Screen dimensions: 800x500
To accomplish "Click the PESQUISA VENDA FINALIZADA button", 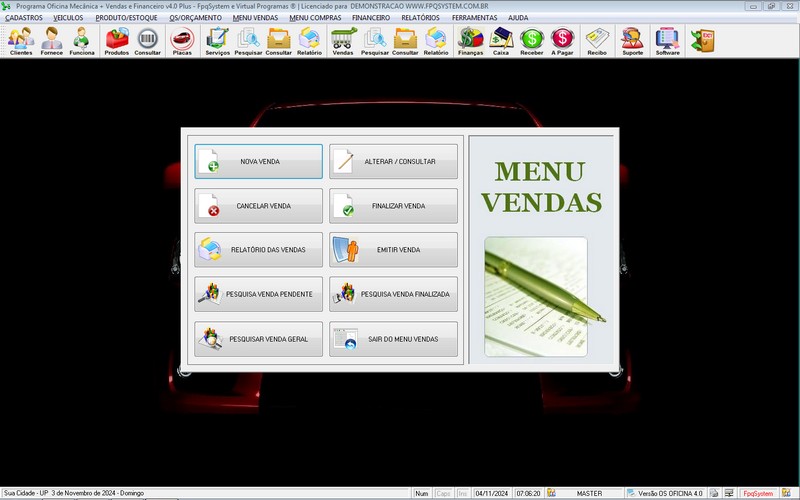I will tap(393, 294).
